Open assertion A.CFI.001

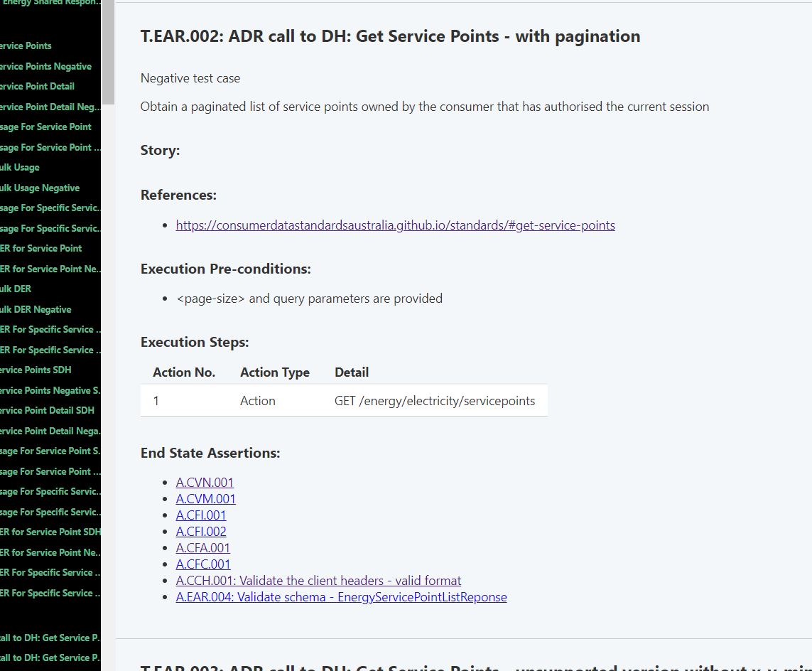click(x=201, y=515)
